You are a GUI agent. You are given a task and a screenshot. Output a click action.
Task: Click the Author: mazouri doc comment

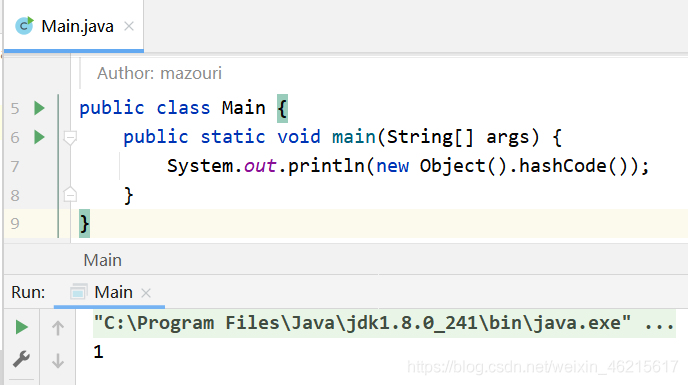pyautogui.click(x=159, y=73)
